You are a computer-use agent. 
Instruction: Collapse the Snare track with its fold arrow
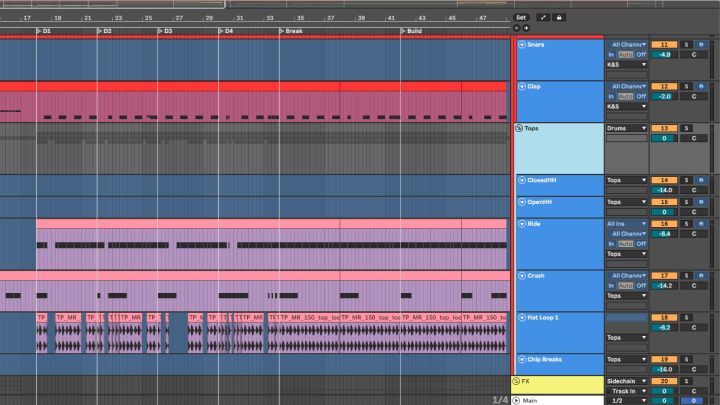[x=522, y=45]
